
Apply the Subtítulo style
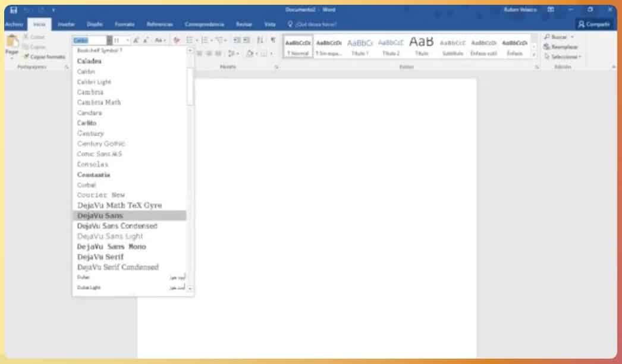453,47
